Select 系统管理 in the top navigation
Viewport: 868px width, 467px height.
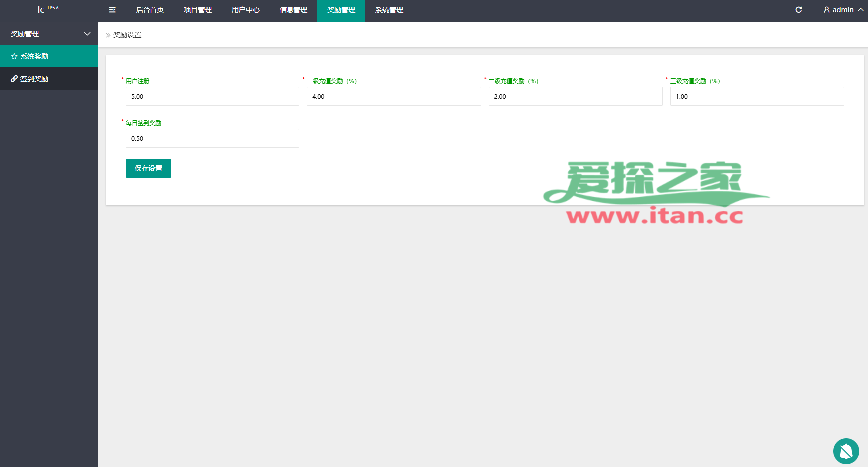tap(389, 10)
